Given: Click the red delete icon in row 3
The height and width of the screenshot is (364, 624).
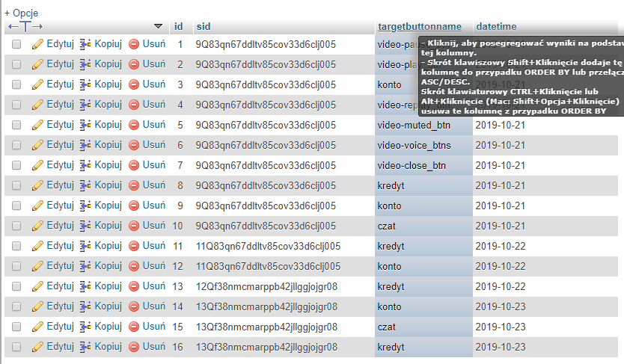Looking at the screenshot, I should [134, 84].
